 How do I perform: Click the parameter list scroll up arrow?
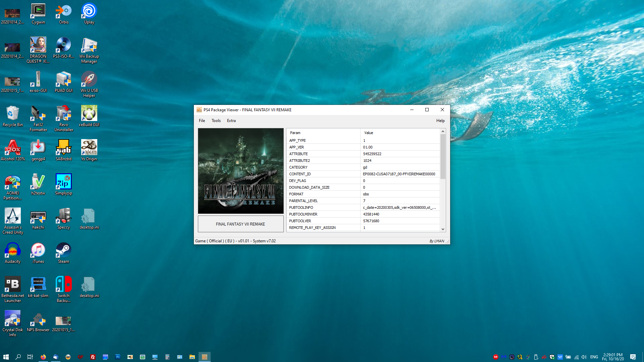[x=443, y=131]
